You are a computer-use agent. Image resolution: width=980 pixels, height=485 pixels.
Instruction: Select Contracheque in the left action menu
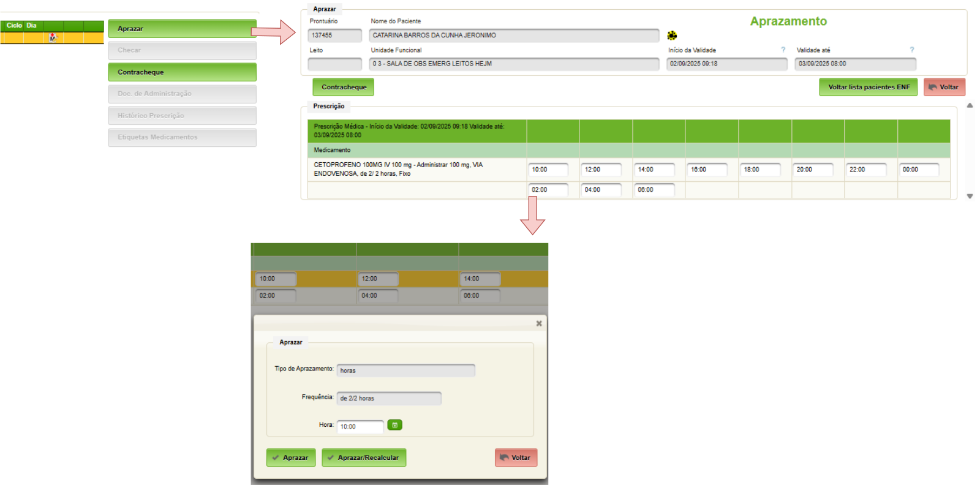182,72
